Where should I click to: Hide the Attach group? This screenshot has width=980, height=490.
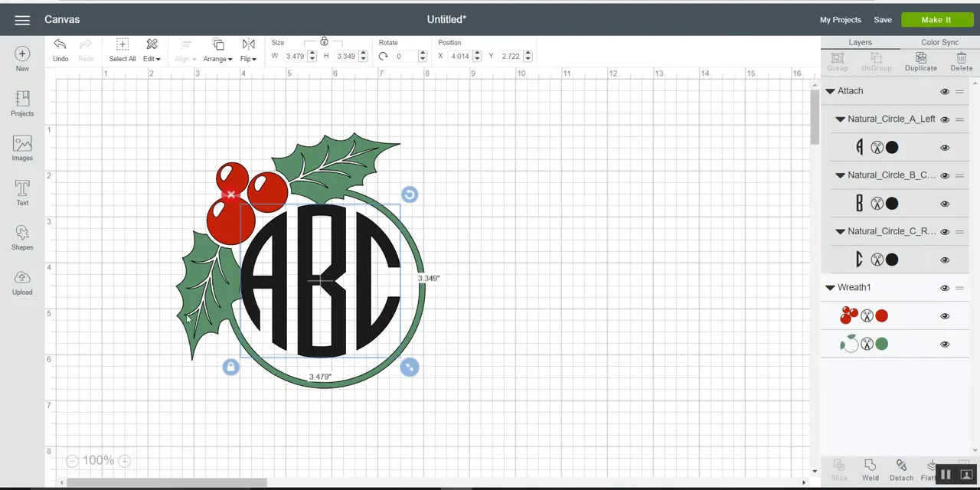coord(945,91)
